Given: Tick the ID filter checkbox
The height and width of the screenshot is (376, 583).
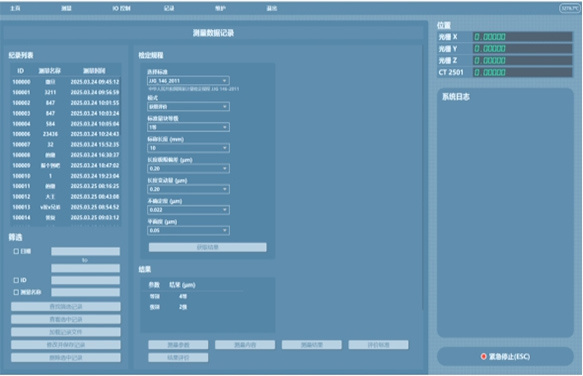Looking at the screenshot, I should tap(16, 280).
